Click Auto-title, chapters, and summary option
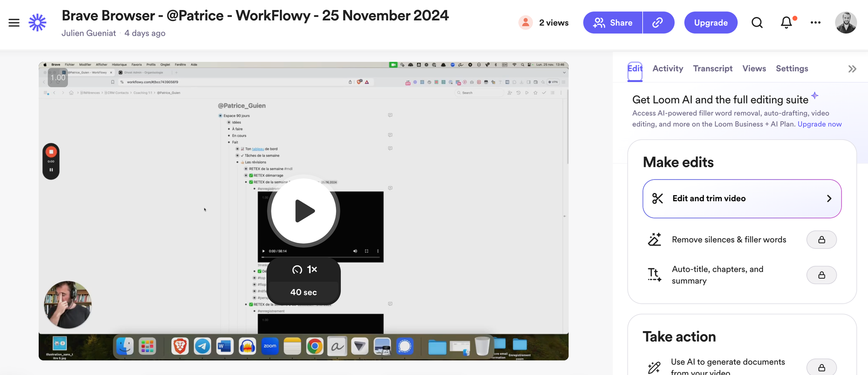Viewport: 868px width, 375px height. pos(717,275)
